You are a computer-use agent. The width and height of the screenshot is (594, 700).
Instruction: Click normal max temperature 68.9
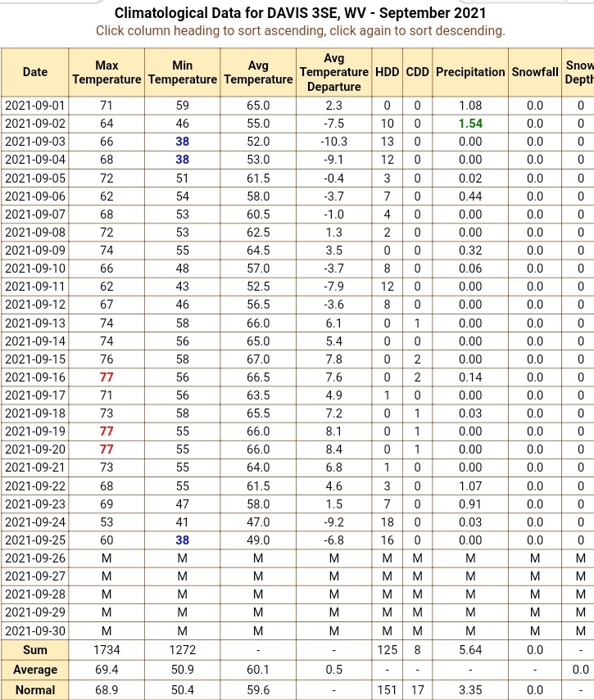coord(107,690)
